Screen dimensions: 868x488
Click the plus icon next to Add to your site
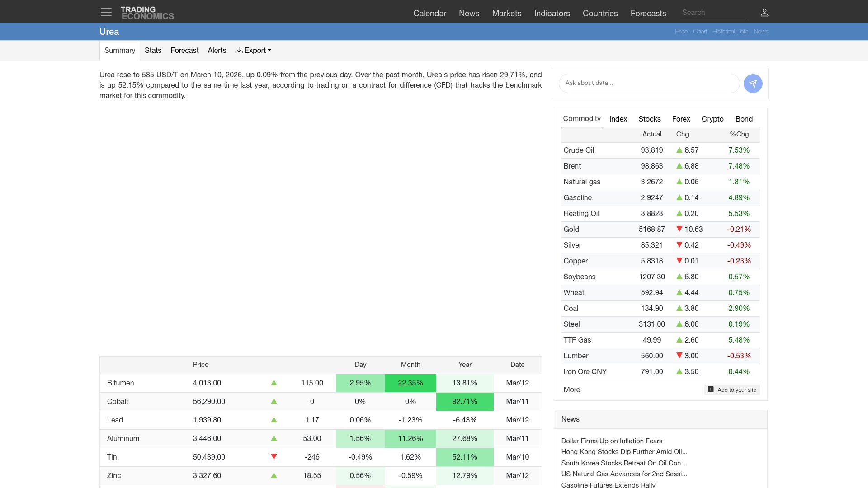711,389
